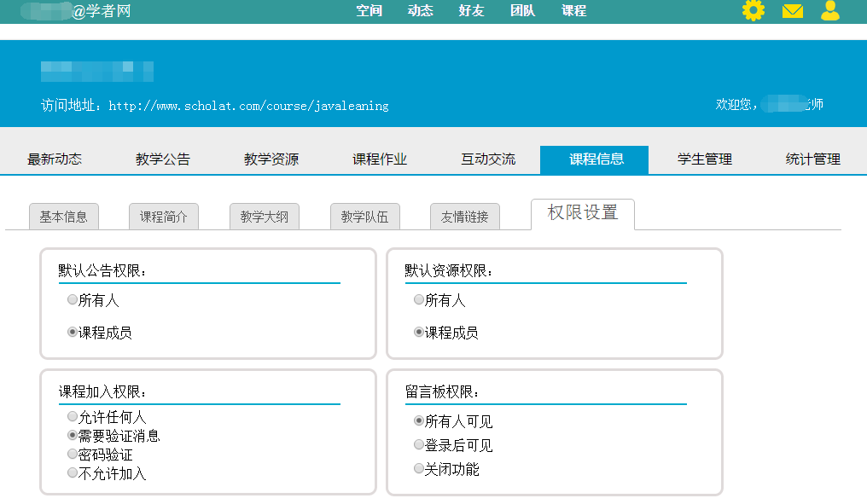Viewport: 867px width, 504px height.
Task: Open the 教学队伍 tab
Action: (364, 217)
